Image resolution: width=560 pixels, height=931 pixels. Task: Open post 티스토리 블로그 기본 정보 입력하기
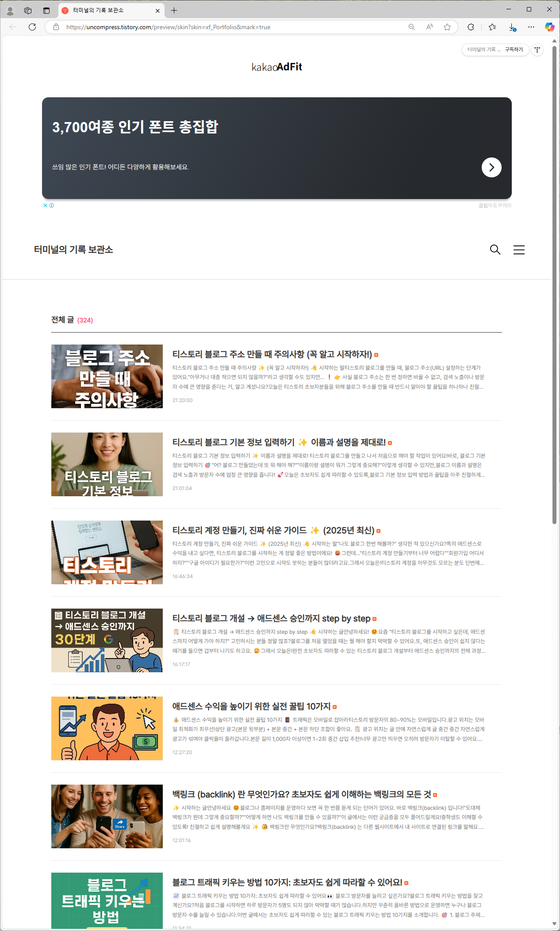(x=279, y=442)
